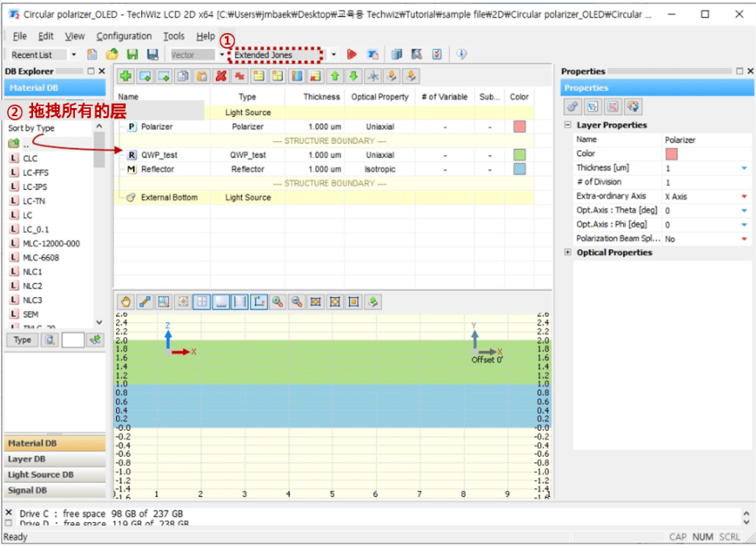Click the green save file icon
This screenshot has height=547, width=756.
point(132,54)
